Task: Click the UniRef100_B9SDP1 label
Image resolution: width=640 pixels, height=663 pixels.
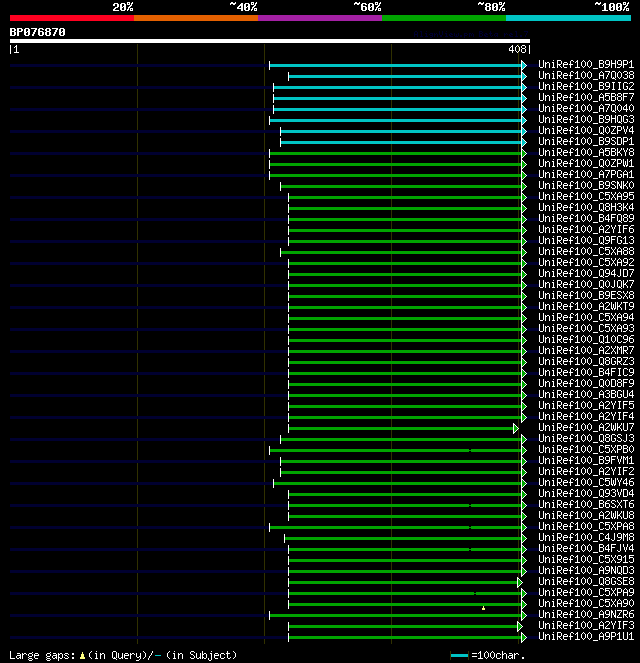Action: coord(586,141)
